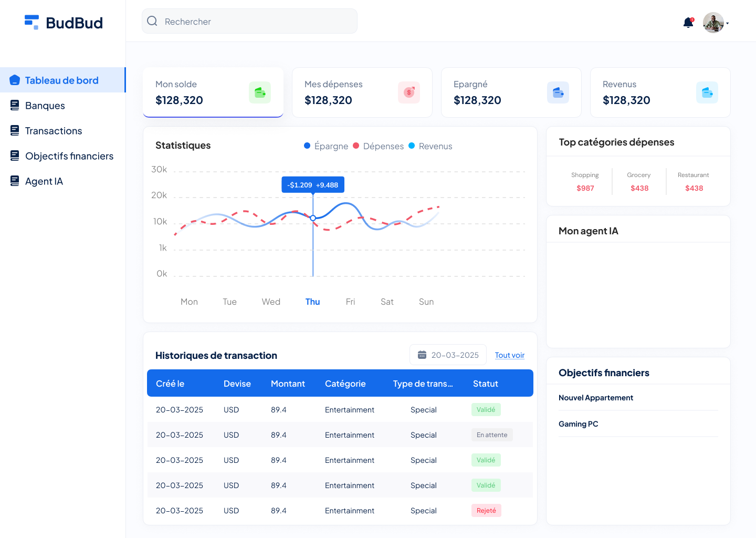Click the notification bell icon

click(x=688, y=23)
